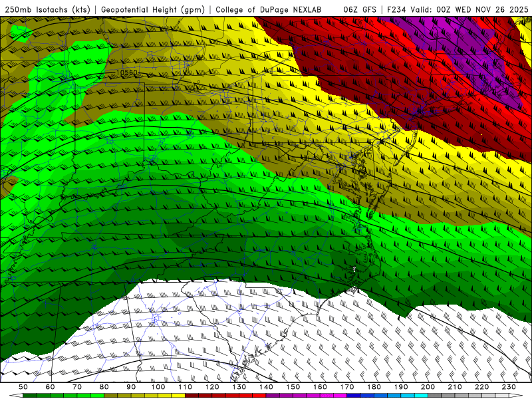532x399 pixels.
Task: Click the left arrow end of the color bar
Action: click(16, 396)
